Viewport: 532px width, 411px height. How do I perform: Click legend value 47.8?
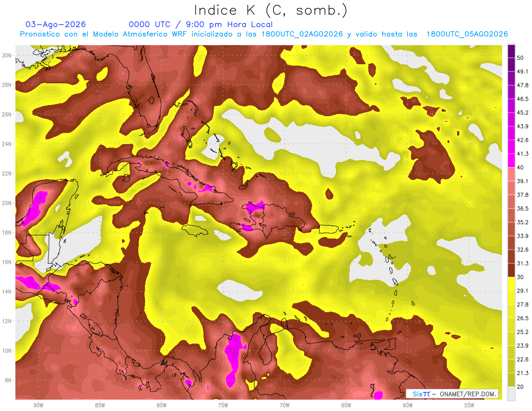click(x=523, y=85)
